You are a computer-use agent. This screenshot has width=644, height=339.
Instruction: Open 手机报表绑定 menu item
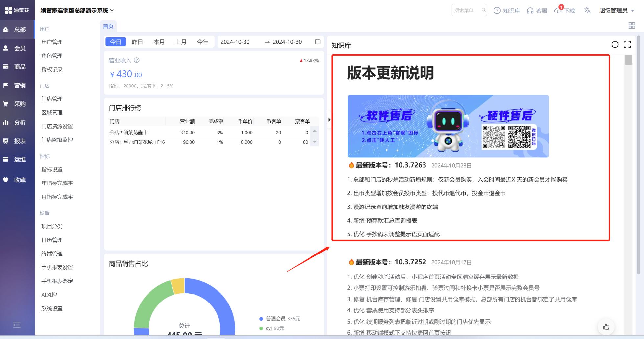(x=57, y=281)
